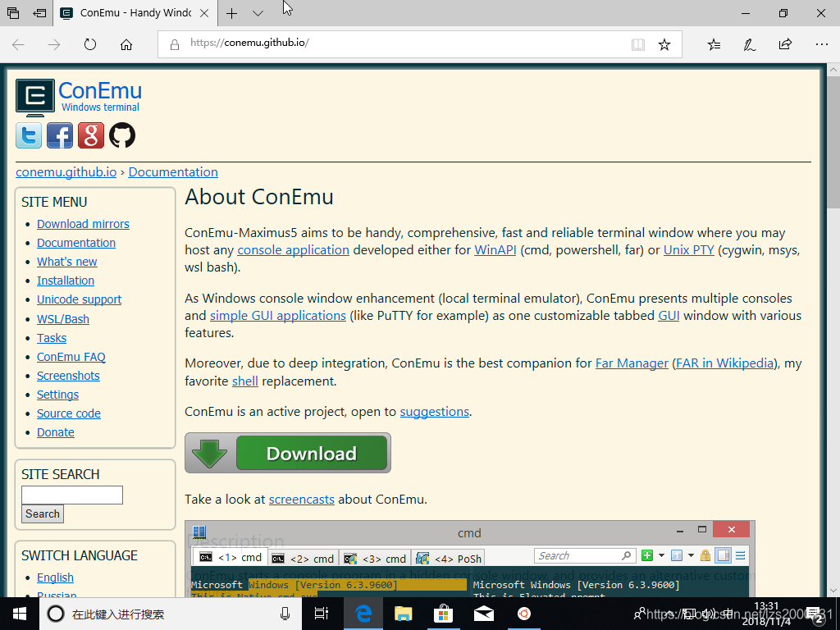The image size is (840, 630).
Task: Open Installation link
Action: coord(66,281)
